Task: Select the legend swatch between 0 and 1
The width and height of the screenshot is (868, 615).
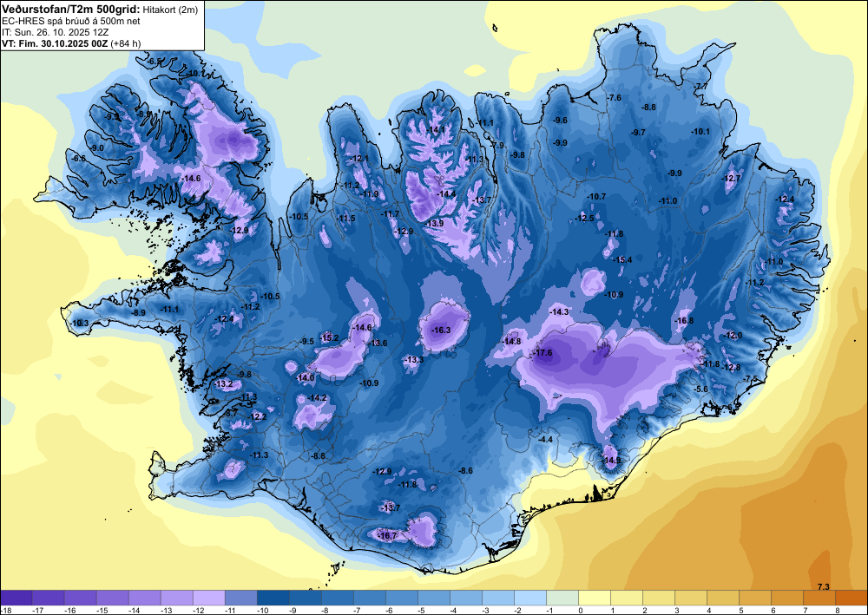Action: [x=595, y=598]
